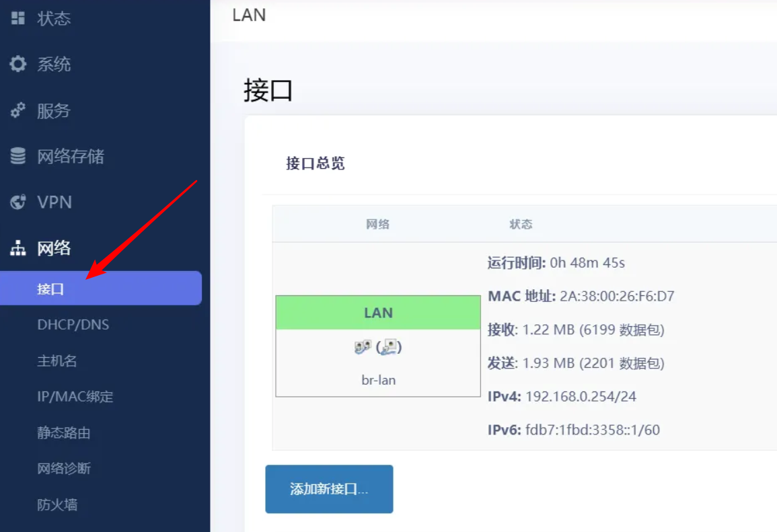Open IP/MAC绑定 page
The width and height of the screenshot is (777, 532).
(75, 397)
